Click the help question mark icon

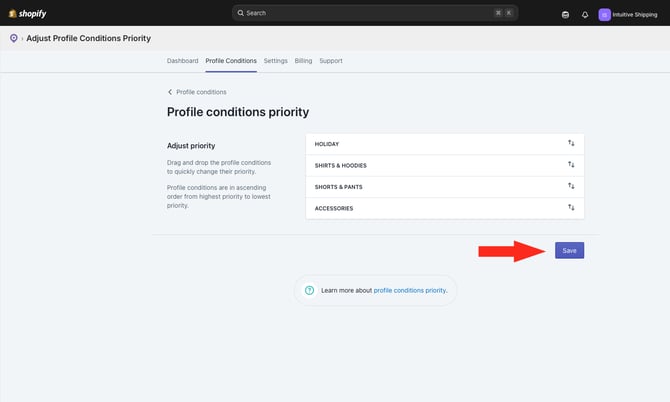pyautogui.click(x=309, y=290)
